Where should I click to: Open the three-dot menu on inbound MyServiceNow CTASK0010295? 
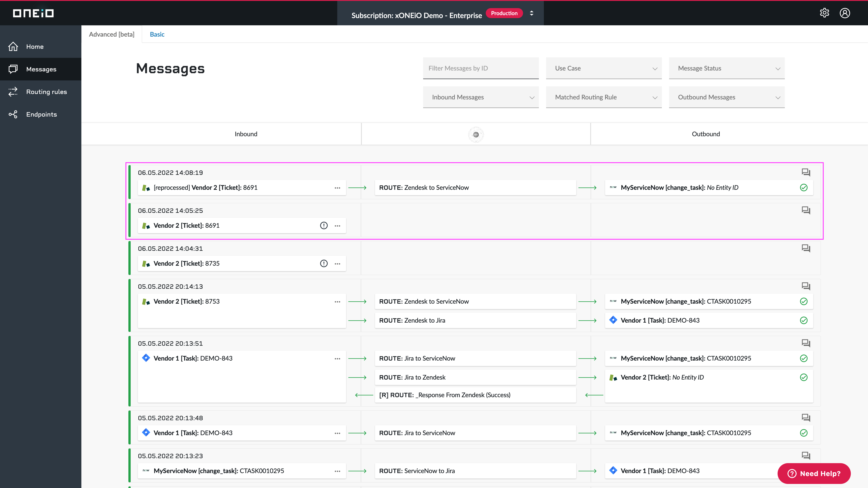(x=337, y=471)
